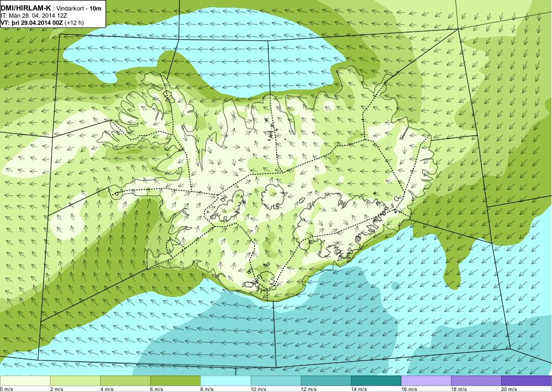The width and height of the screenshot is (552, 392).
Task: Click the "6 m/s" legend label
Action: click(157, 389)
